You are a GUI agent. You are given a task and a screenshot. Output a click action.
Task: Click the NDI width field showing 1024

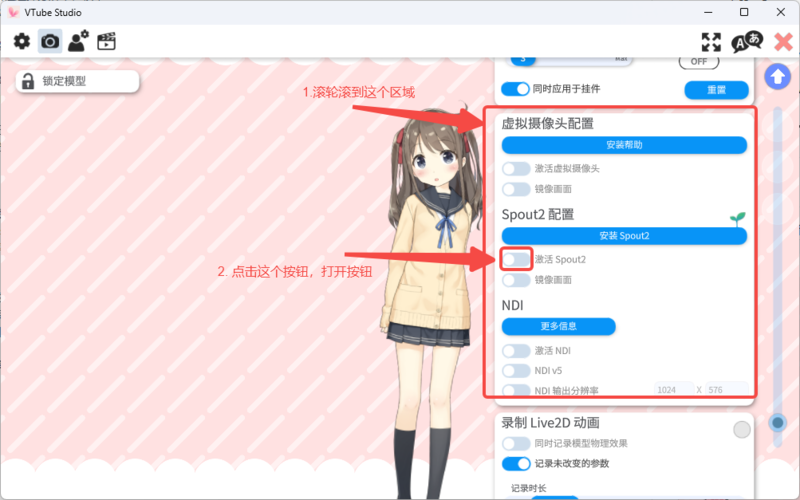click(673, 390)
